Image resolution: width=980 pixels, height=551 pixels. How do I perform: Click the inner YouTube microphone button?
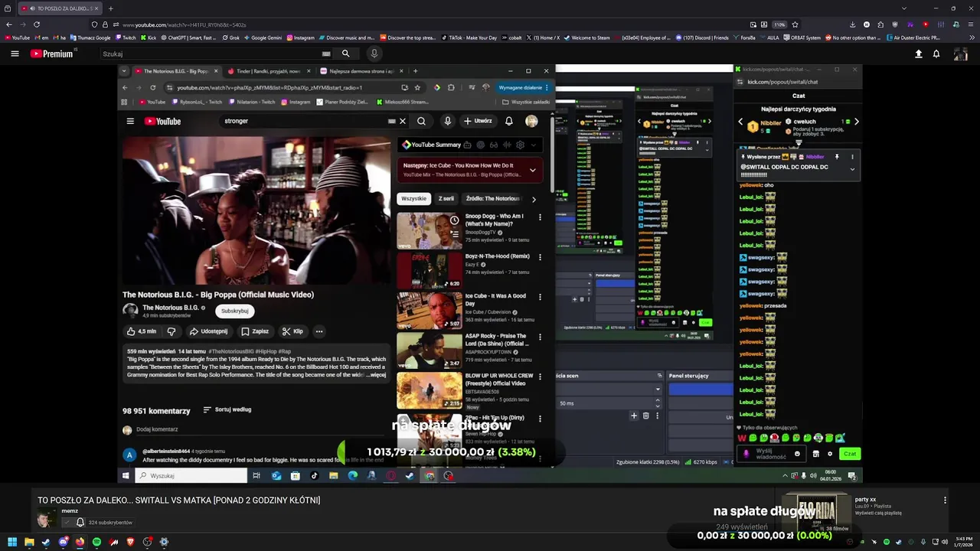pyautogui.click(x=448, y=121)
